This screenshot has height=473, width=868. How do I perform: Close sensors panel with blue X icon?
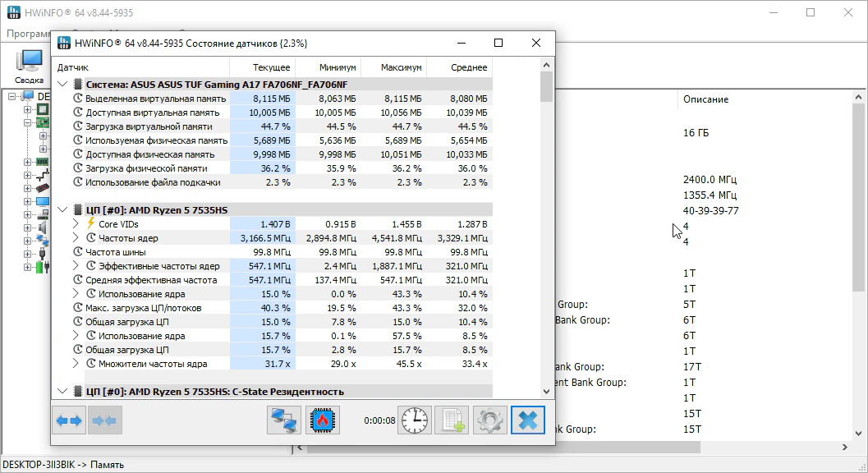pos(528,420)
